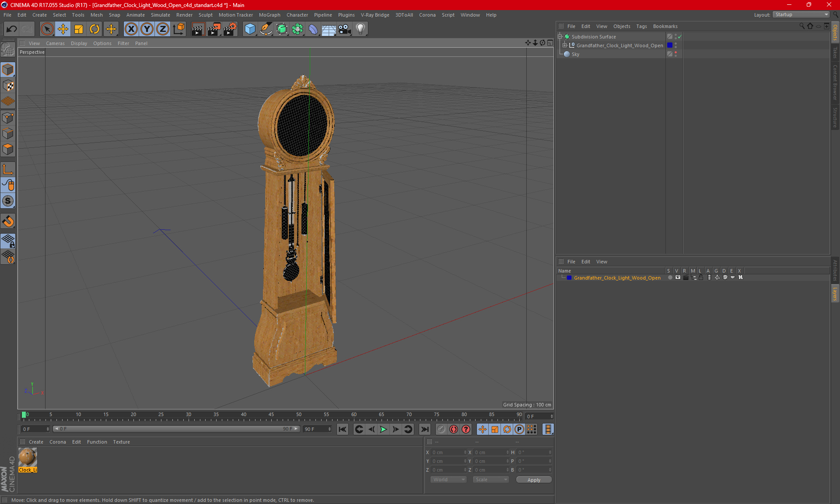This screenshot has width=840, height=504.
Task: Add Camera object icon
Action: [345, 29]
